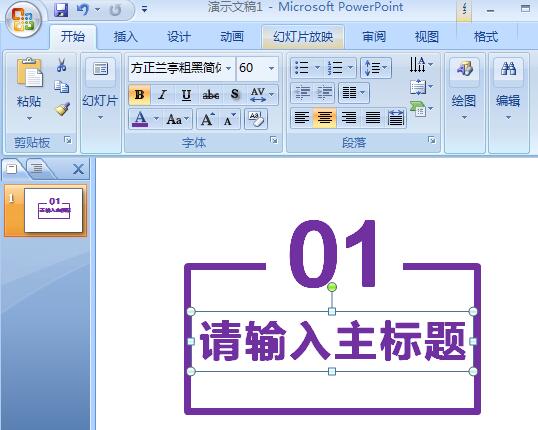Apply the purple font color
Image resolution: width=538 pixels, height=430 pixels.
coord(140,119)
